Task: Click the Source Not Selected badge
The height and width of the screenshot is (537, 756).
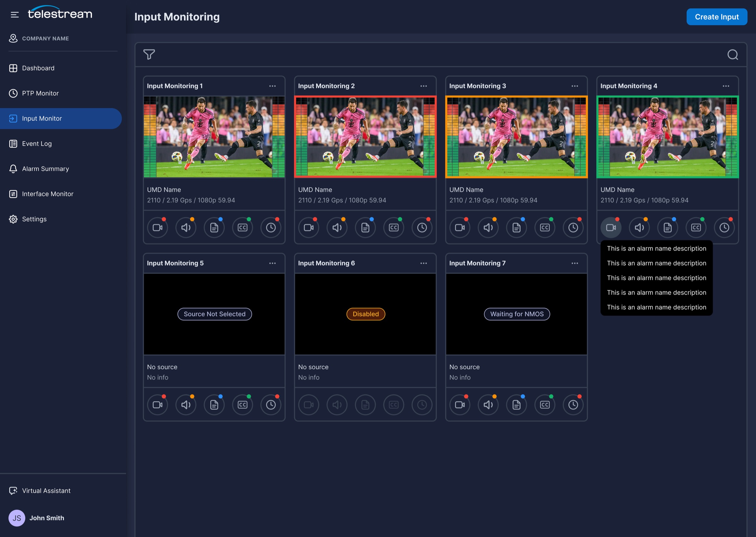Action: (x=215, y=314)
